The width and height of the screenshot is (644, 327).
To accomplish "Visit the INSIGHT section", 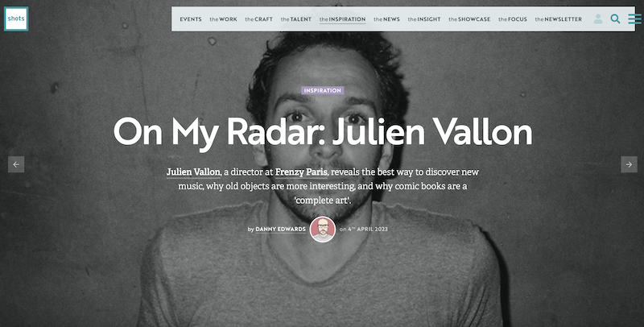I will (x=424, y=19).
